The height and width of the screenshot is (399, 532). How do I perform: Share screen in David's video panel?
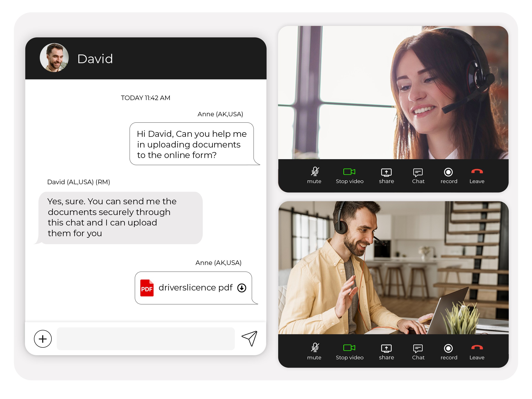[386, 352]
